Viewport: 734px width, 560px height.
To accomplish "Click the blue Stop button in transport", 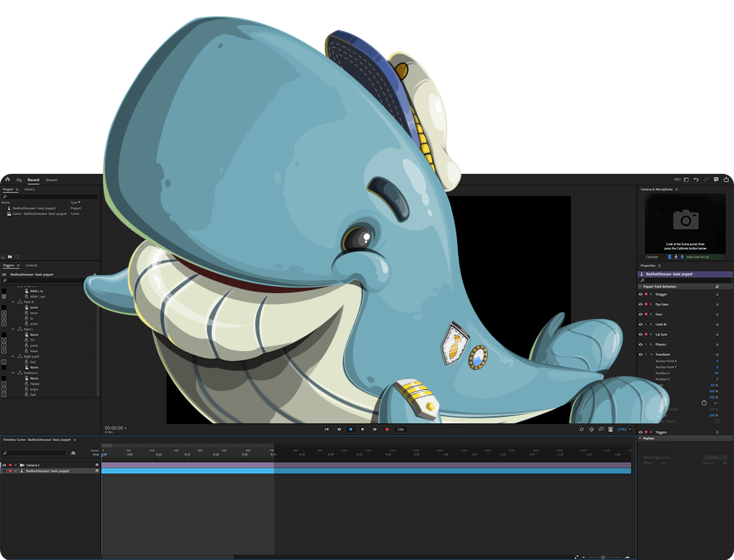I will click(x=351, y=429).
